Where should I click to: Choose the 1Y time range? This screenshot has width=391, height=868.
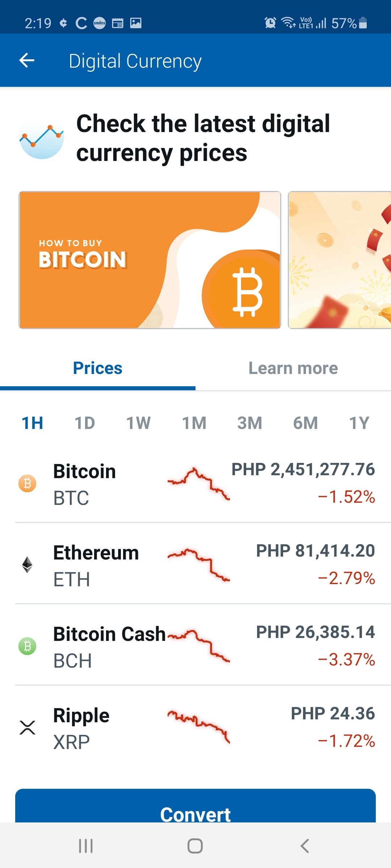point(360,423)
